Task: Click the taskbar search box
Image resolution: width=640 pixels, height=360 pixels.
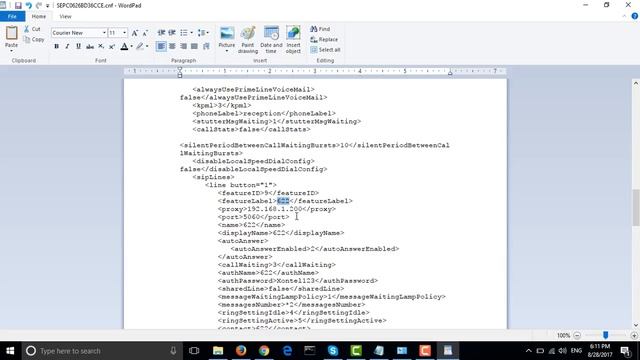Action: pyautogui.click(x=102, y=351)
